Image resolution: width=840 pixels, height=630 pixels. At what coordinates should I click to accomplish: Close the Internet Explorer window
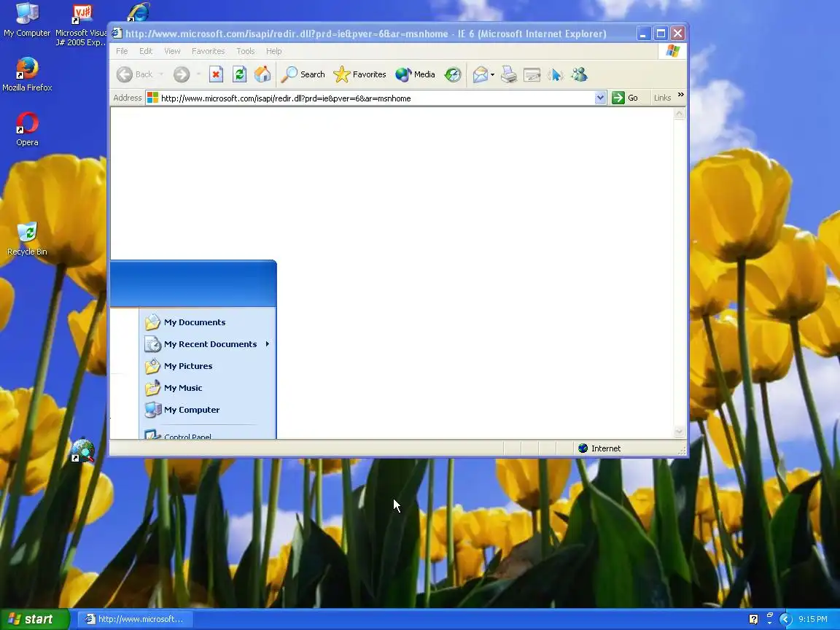pyautogui.click(x=677, y=34)
